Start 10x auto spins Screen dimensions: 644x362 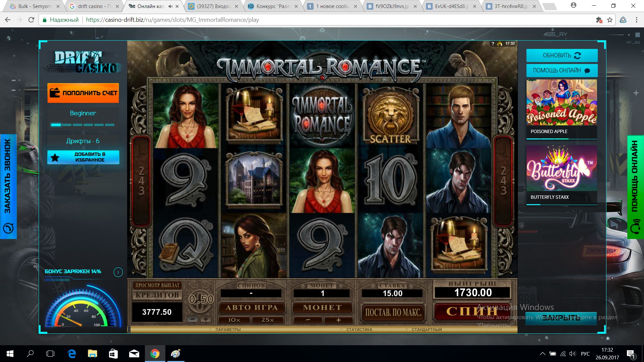coord(234,320)
